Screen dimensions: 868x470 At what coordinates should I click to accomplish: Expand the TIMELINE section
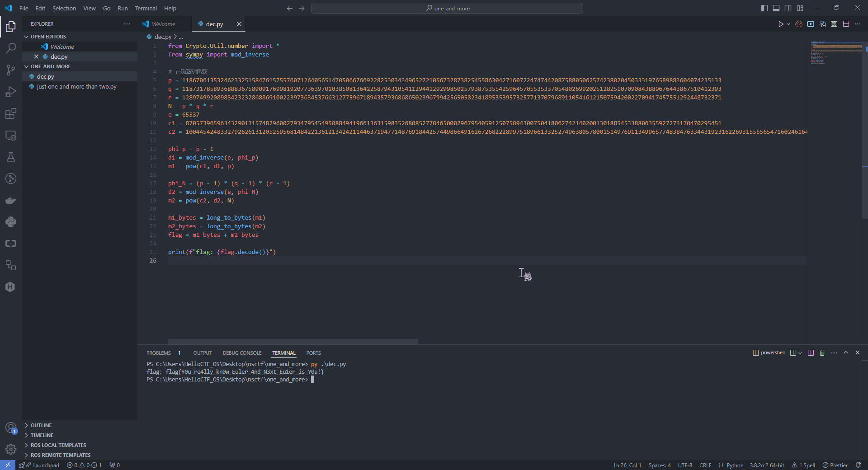coord(42,435)
